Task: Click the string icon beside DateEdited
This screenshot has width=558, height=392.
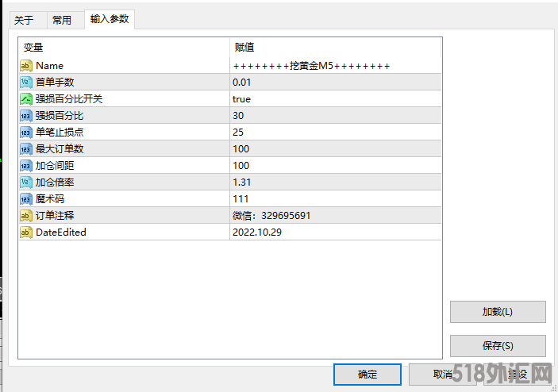Action: coord(26,233)
